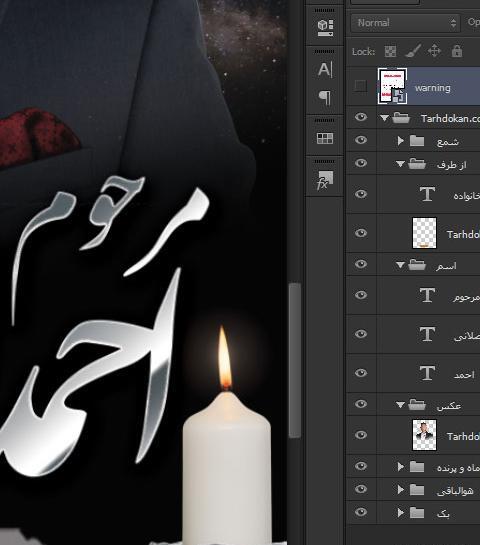Select the warning layer name

click(432, 88)
